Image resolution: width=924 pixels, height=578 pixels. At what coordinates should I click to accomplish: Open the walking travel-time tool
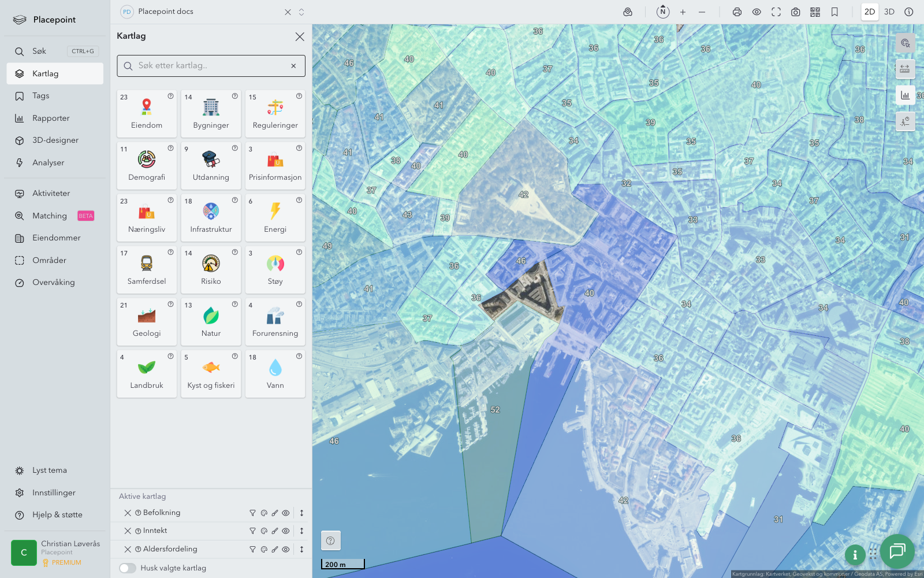pos(905,121)
